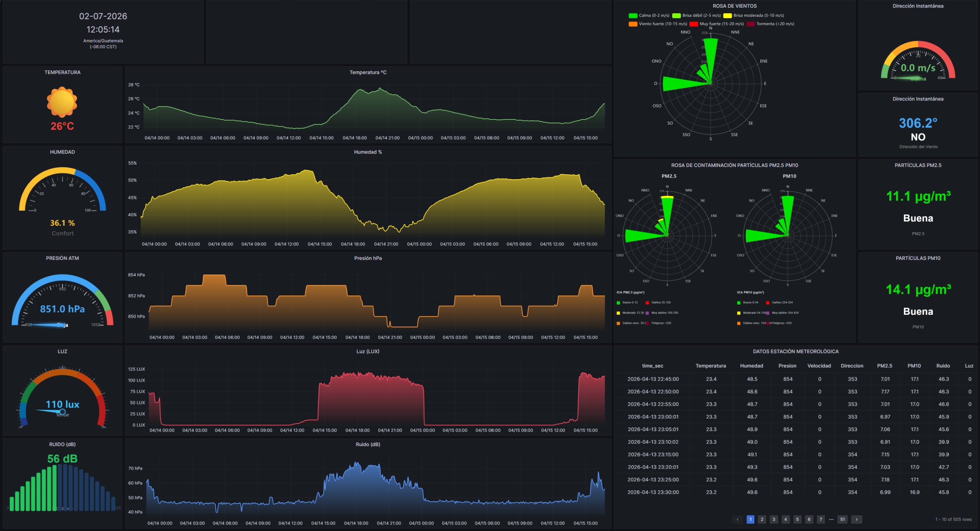Screen dimensions: 980x531
Task: Click the 2026-04-13 22:45:00 time cell
Action: (x=653, y=379)
